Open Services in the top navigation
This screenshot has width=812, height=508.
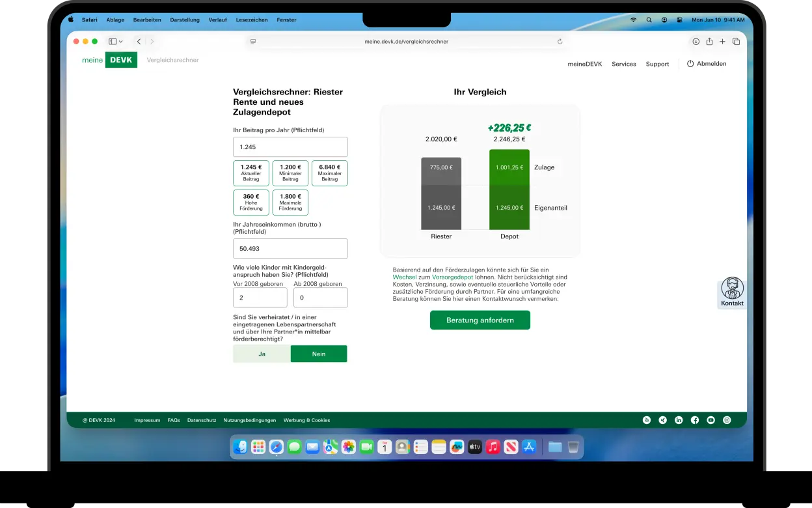(x=624, y=64)
